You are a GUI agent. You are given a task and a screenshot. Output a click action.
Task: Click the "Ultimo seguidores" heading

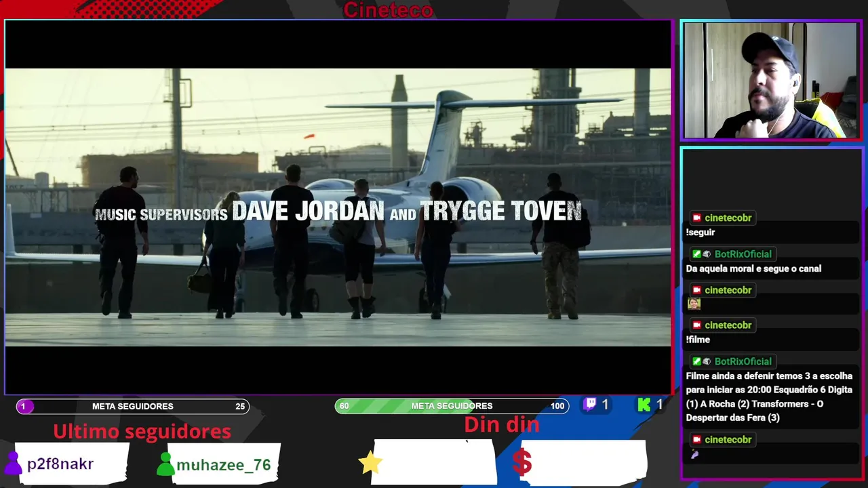coord(142,431)
